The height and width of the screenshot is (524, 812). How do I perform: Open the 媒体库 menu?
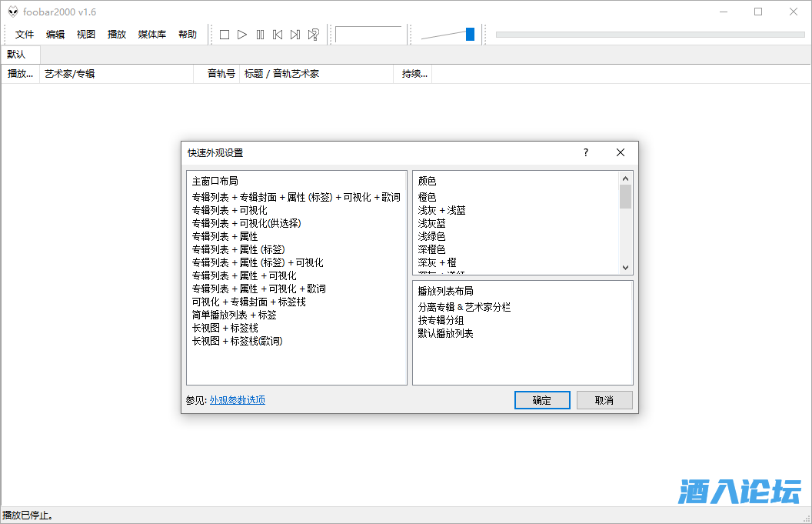point(151,35)
